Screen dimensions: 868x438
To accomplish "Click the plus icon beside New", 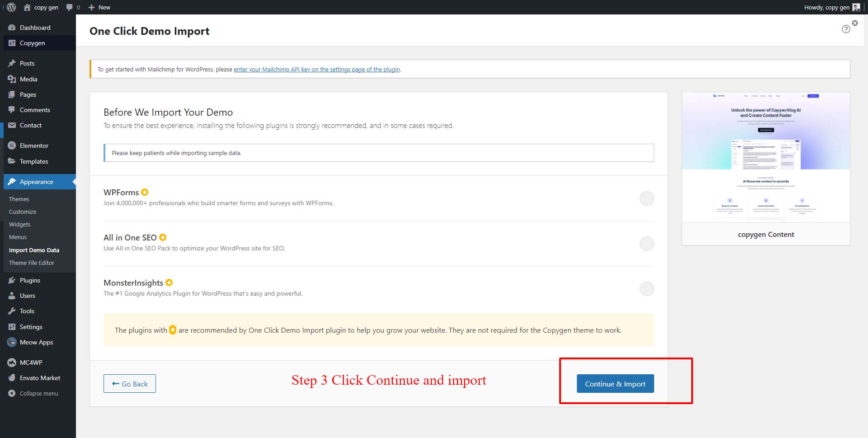I will 92,7.
